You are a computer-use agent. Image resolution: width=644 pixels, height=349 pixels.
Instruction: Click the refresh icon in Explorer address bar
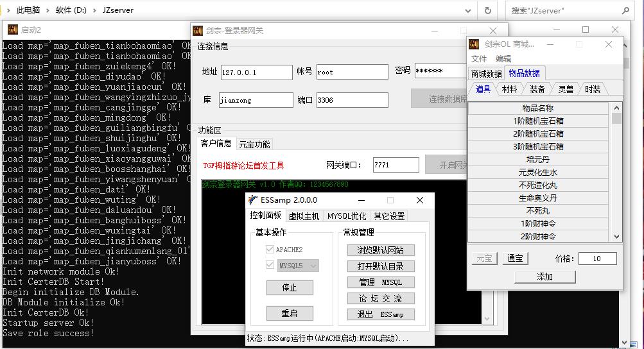pos(488,10)
